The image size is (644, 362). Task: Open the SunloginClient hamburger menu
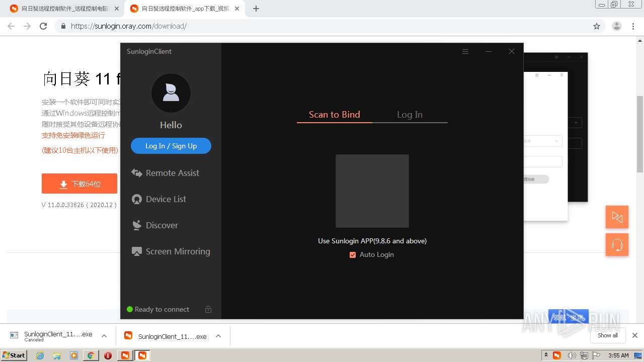[465, 51]
